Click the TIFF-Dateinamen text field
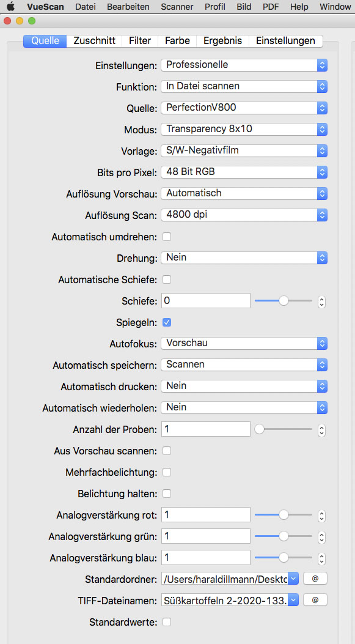The width and height of the screenshot is (355, 644). pyautogui.click(x=225, y=601)
